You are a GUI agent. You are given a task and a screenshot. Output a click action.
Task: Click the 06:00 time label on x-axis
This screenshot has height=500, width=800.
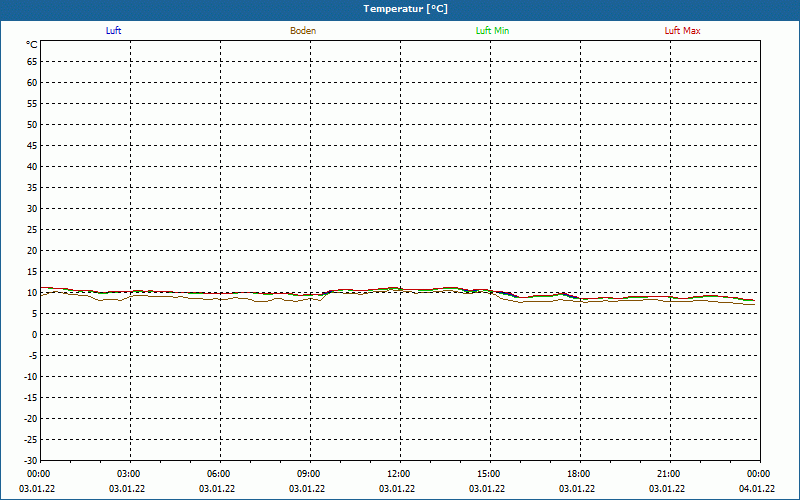219,474
